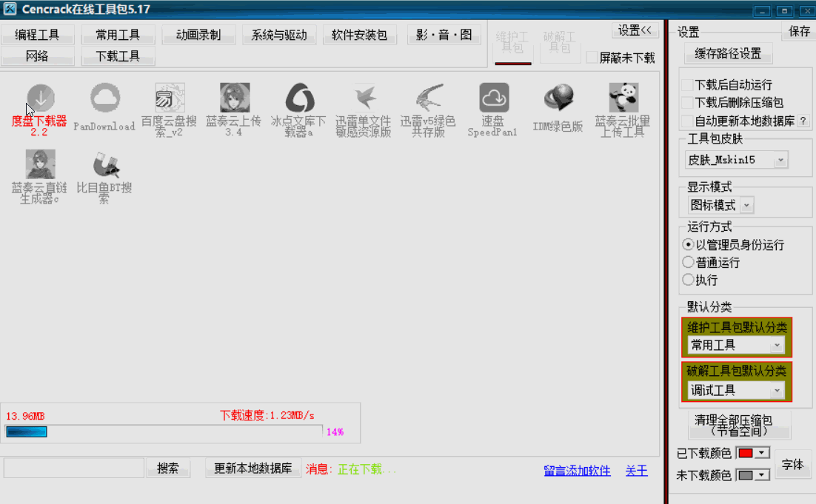Viewport: 816px width, 504px height.
Task: Expand the 未下载颜色 color dropdown arrow
Action: pyautogui.click(x=762, y=475)
